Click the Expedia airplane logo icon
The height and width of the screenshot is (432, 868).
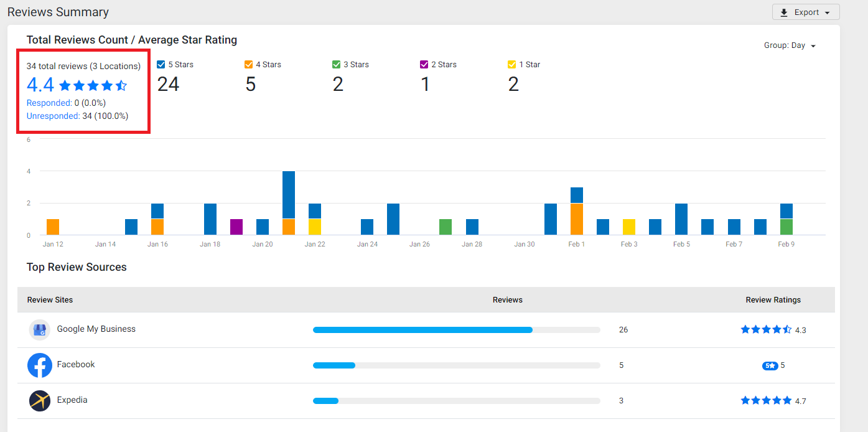40,400
